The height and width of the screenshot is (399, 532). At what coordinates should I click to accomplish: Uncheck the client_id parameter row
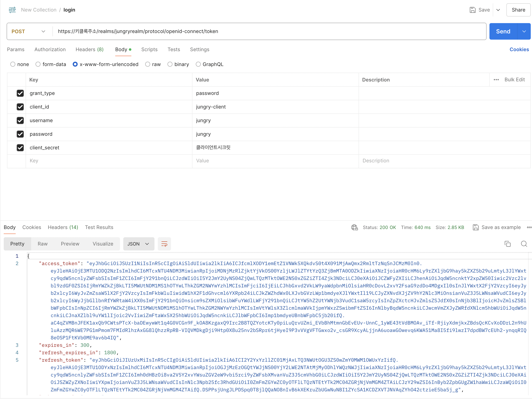(20, 107)
